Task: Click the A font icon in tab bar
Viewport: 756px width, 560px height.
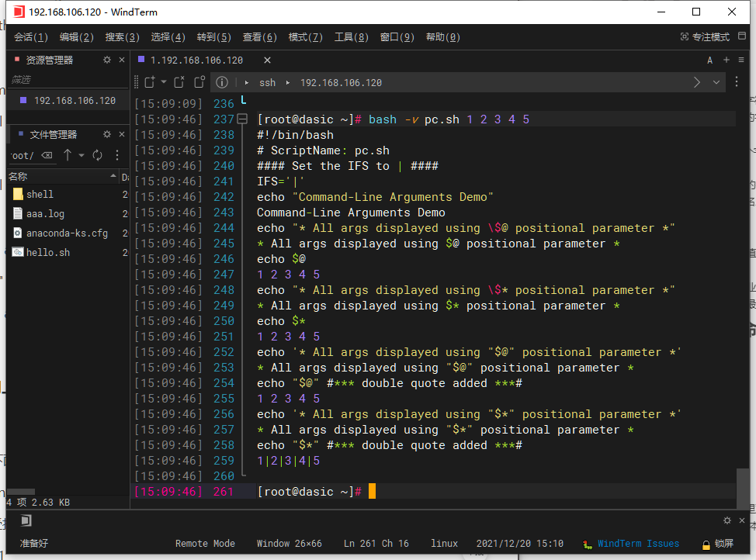Action: point(709,60)
